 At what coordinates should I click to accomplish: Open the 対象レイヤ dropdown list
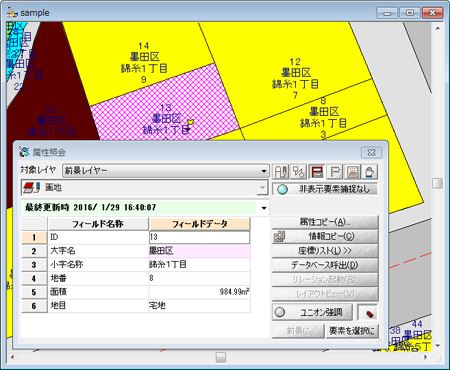coord(166,171)
